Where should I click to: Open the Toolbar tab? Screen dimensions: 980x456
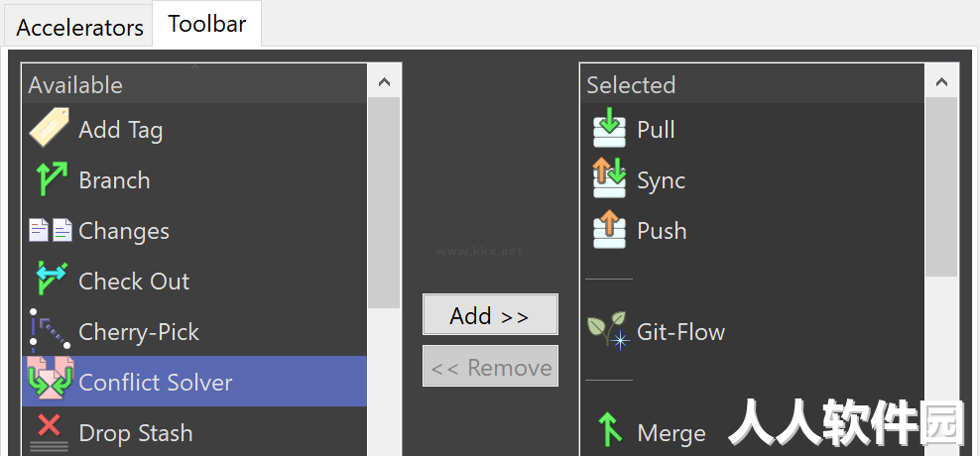(207, 24)
